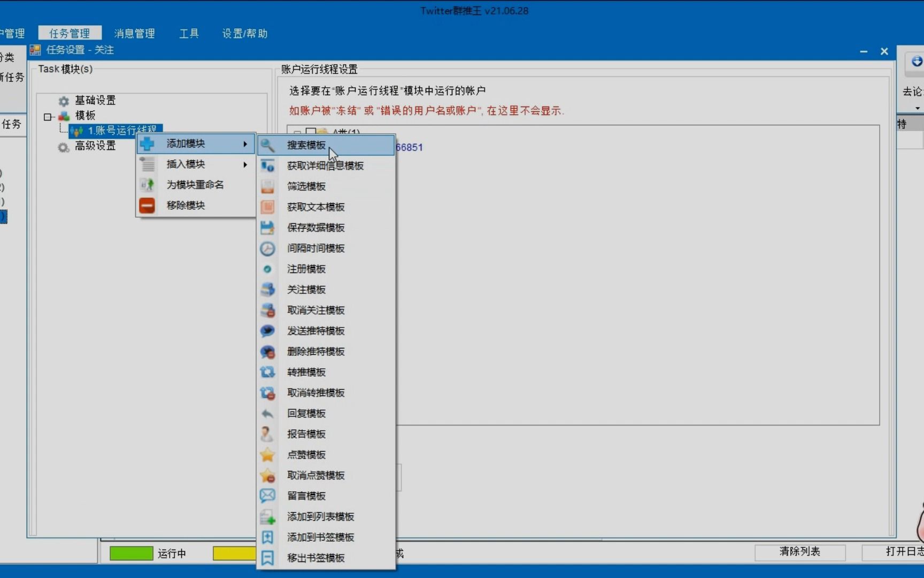This screenshot has height=578, width=924.
Task: Collapse the A类(1) account group
Action: [297, 132]
